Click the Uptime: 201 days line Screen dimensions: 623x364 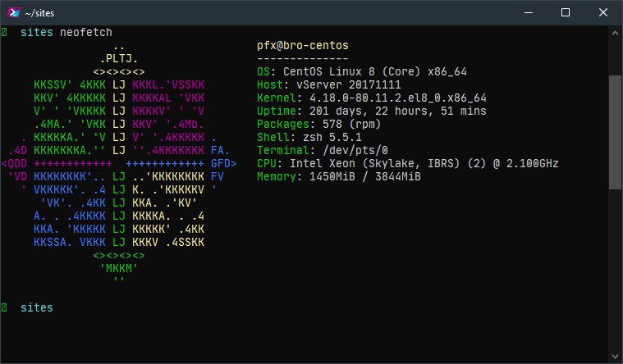pos(372,111)
